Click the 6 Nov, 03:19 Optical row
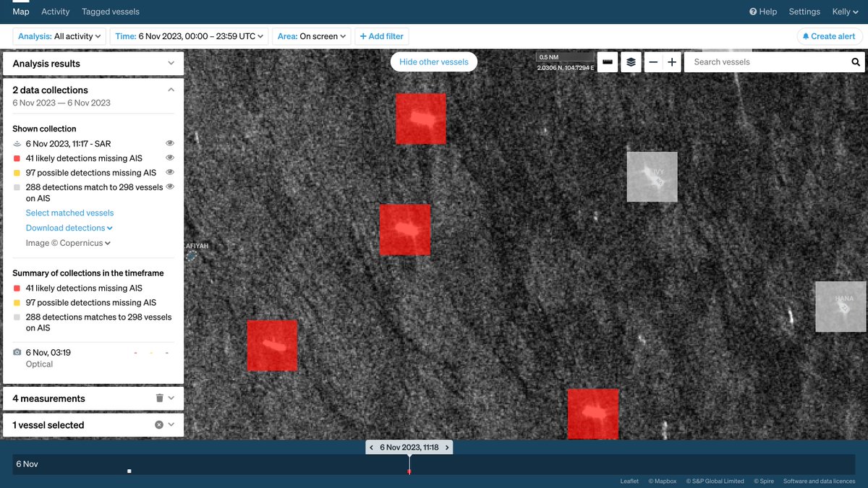This screenshot has height=488, width=868. pos(92,358)
